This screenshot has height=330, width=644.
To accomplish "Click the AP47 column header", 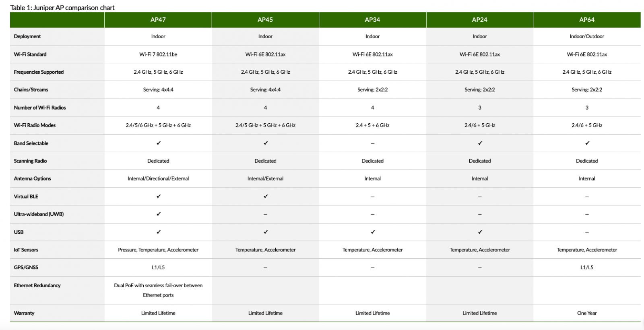I will pos(158,20).
